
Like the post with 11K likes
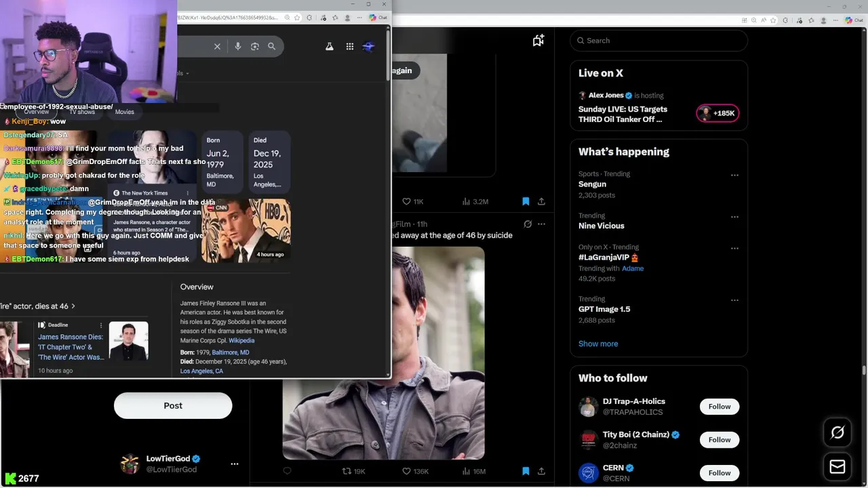pyautogui.click(x=412, y=201)
